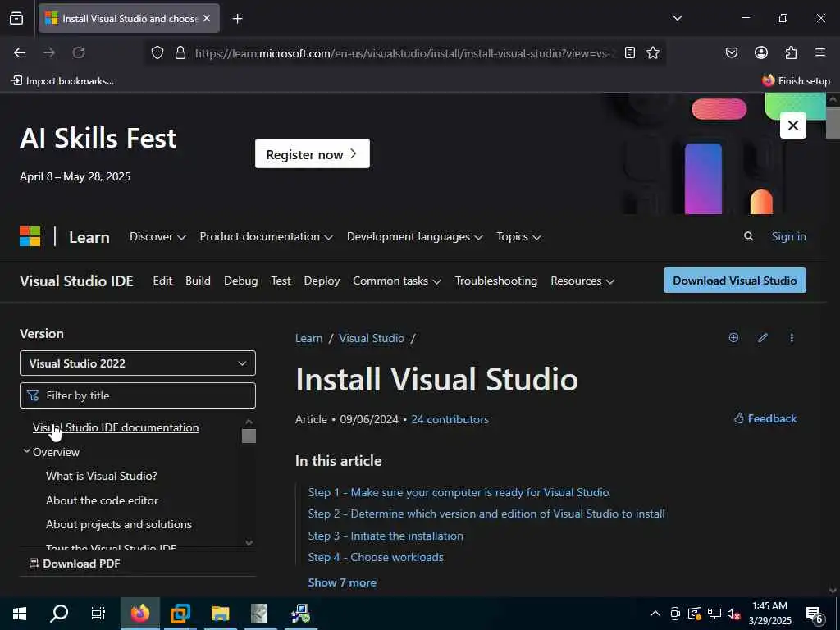List all tabs with the chevron
The image size is (840, 630).
point(677,18)
